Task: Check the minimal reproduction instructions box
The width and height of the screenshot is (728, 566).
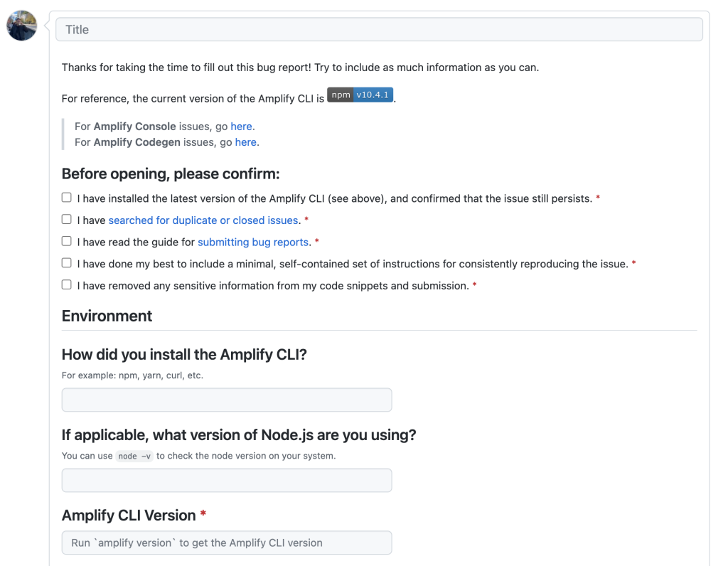Action: pyautogui.click(x=66, y=262)
